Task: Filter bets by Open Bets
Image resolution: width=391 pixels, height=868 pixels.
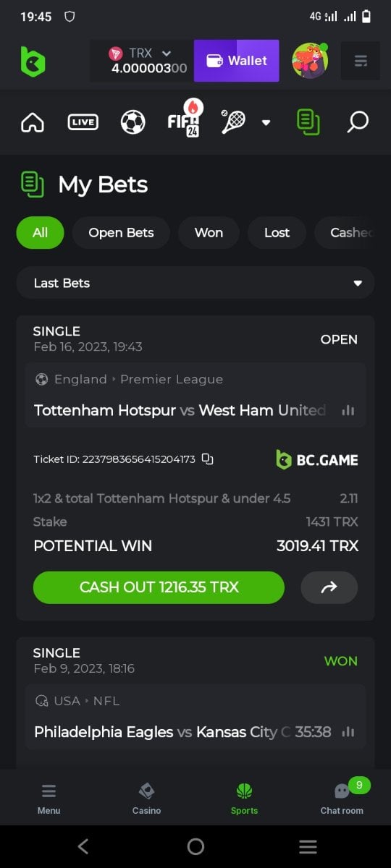Action: (x=121, y=232)
